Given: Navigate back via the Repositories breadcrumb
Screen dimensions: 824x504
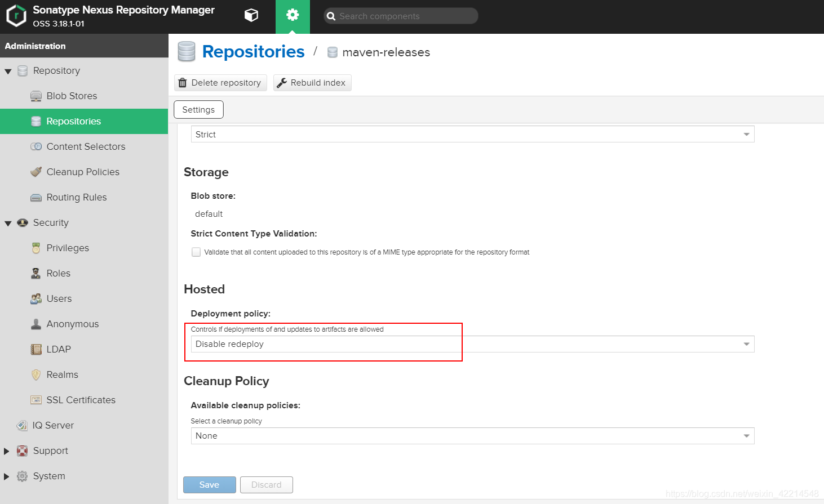Looking at the screenshot, I should [x=253, y=51].
